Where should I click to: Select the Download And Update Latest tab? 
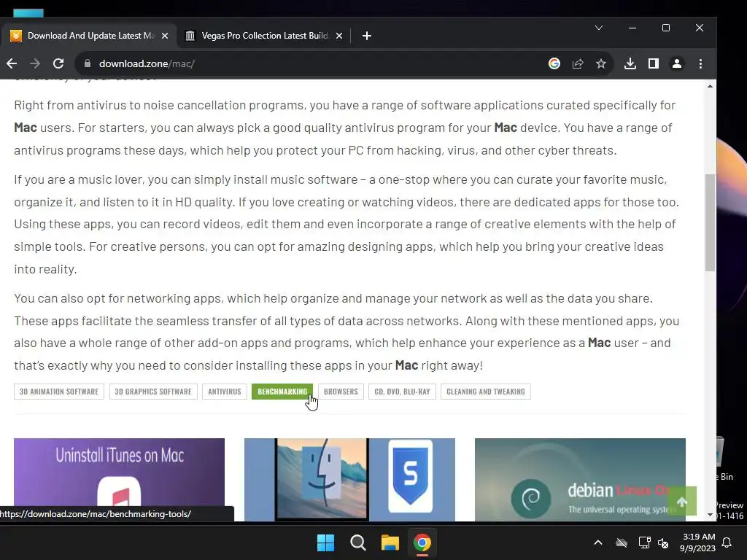click(x=88, y=36)
